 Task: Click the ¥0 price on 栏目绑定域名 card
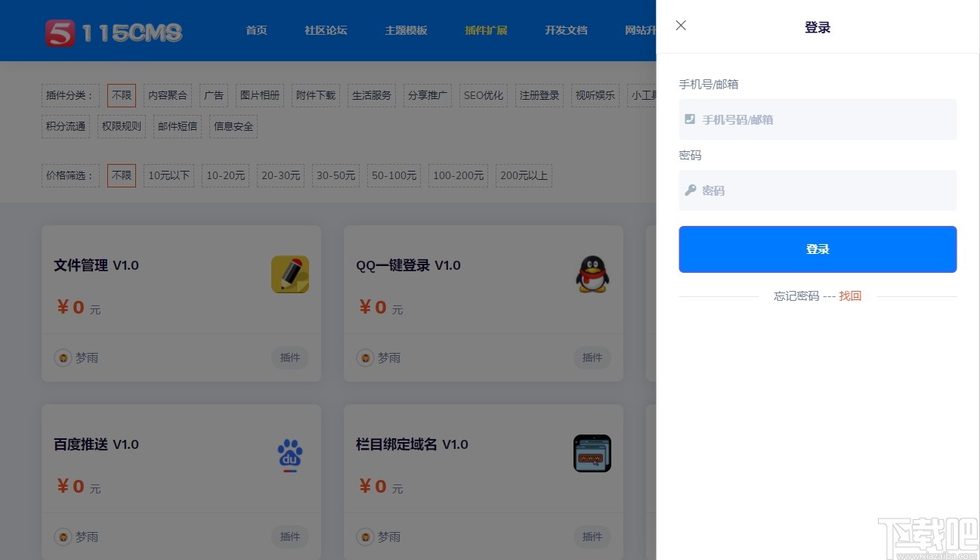tap(374, 486)
